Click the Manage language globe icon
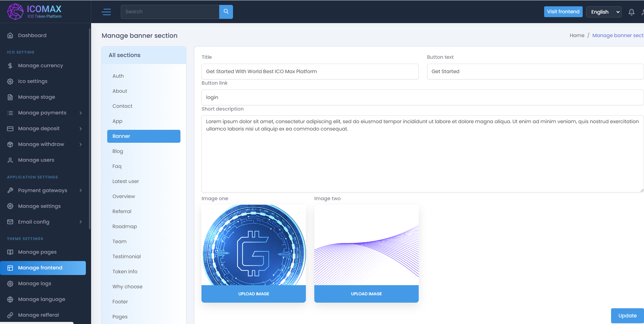Image resolution: width=644 pixels, height=324 pixels. (x=10, y=299)
